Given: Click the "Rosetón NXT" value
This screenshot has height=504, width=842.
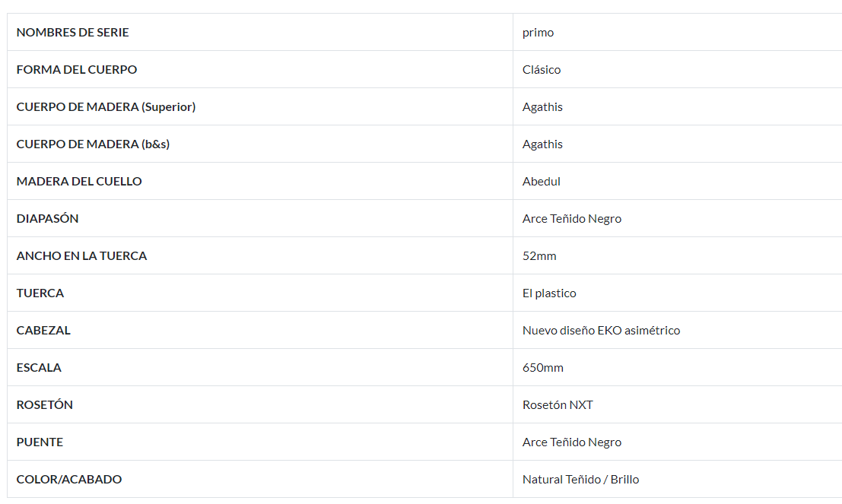Looking at the screenshot, I should [x=558, y=405].
